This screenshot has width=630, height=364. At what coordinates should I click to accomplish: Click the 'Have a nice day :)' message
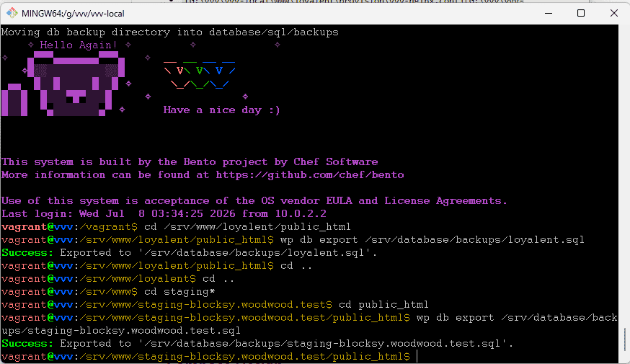coord(221,110)
